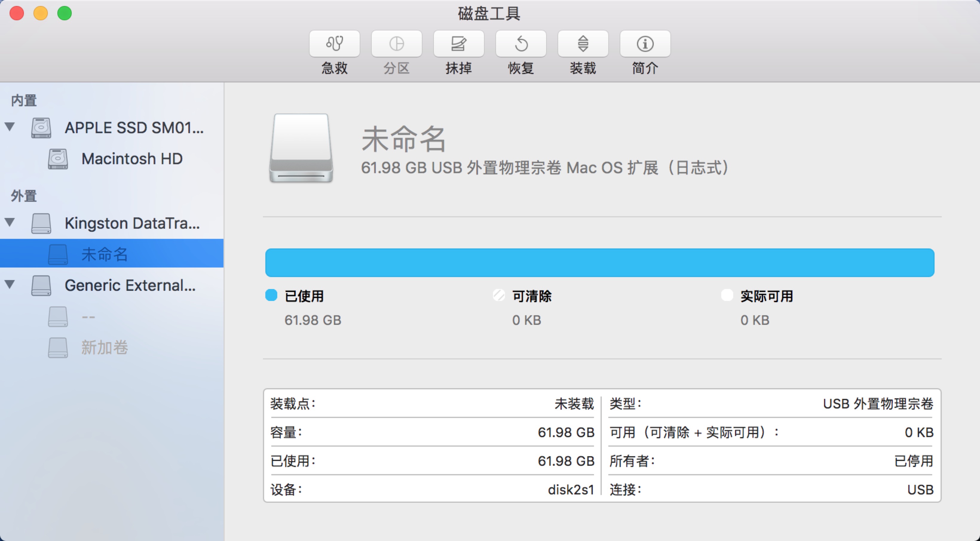This screenshot has height=541, width=980.
Task: Select Kingston DataTraveler disk entry
Action: coord(132,223)
